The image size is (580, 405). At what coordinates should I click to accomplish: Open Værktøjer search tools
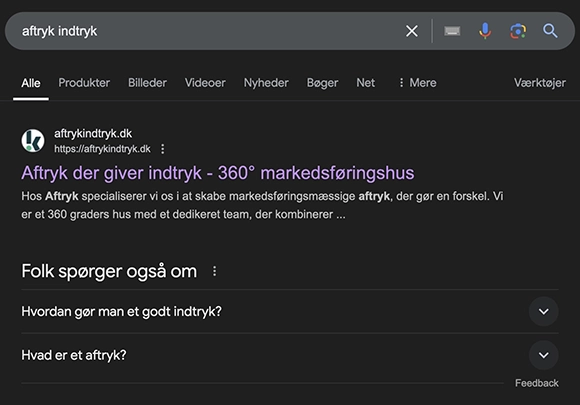click(x=540, y=83)
